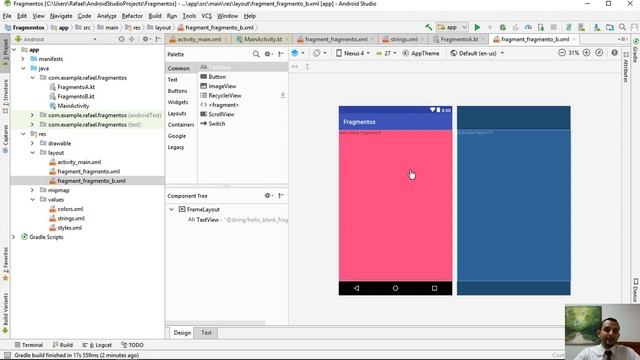Open the Captures tool window
Viewport: 640px width, 360px height.
5,139
